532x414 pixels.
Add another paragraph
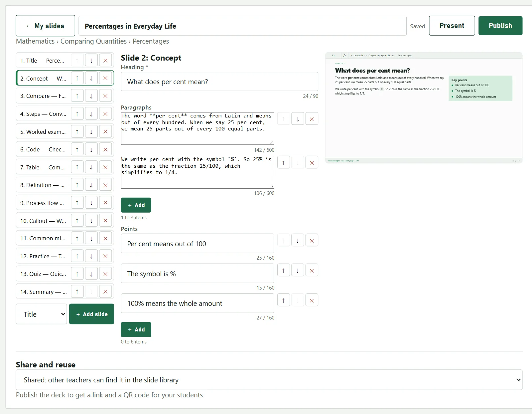pos(136,205)
